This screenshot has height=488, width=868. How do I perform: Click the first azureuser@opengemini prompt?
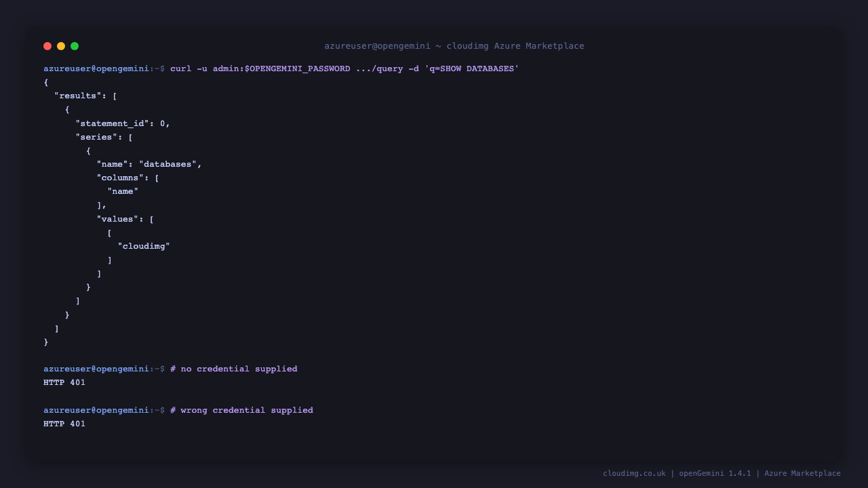(104, 68)
